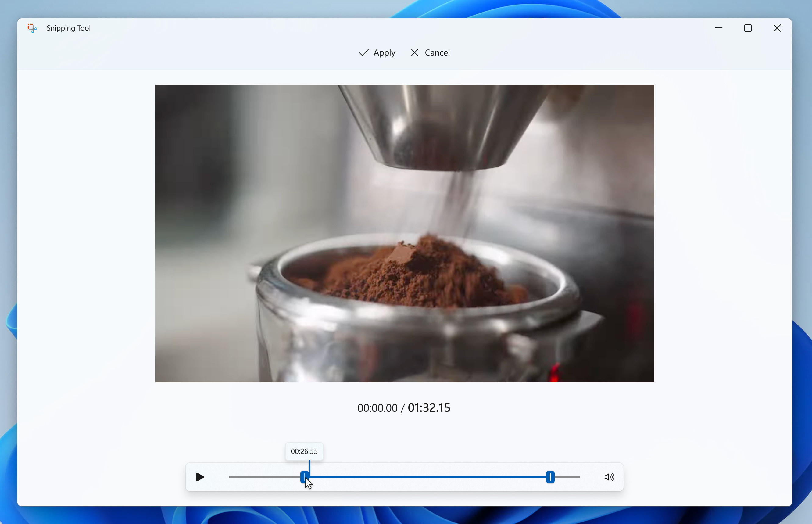Click the play button to start video

tap(199, 477)
